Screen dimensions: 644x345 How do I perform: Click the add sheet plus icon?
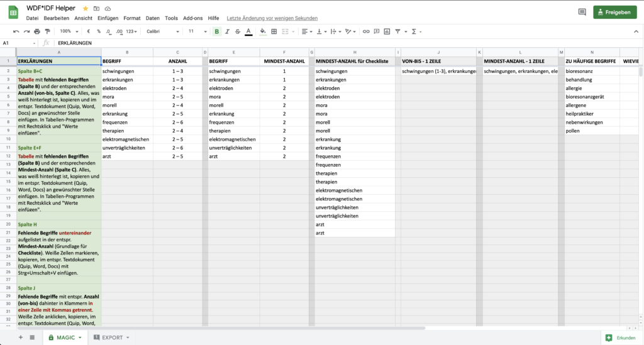20,337
